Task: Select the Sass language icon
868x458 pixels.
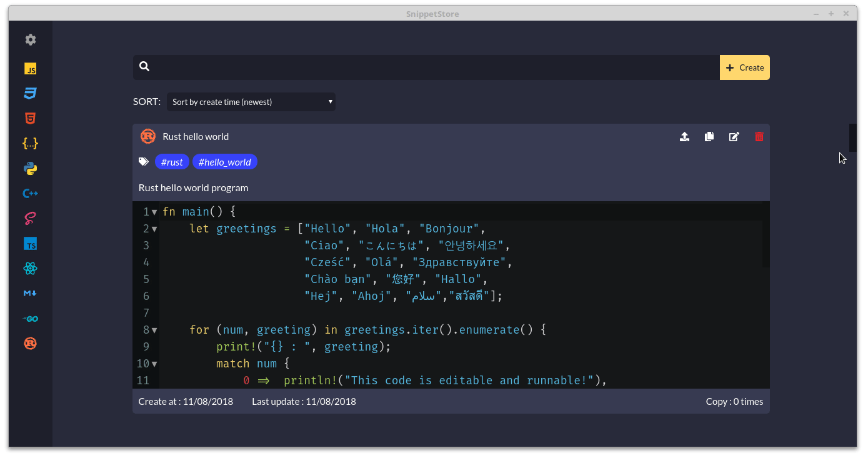Action: (x=31, y=218)
